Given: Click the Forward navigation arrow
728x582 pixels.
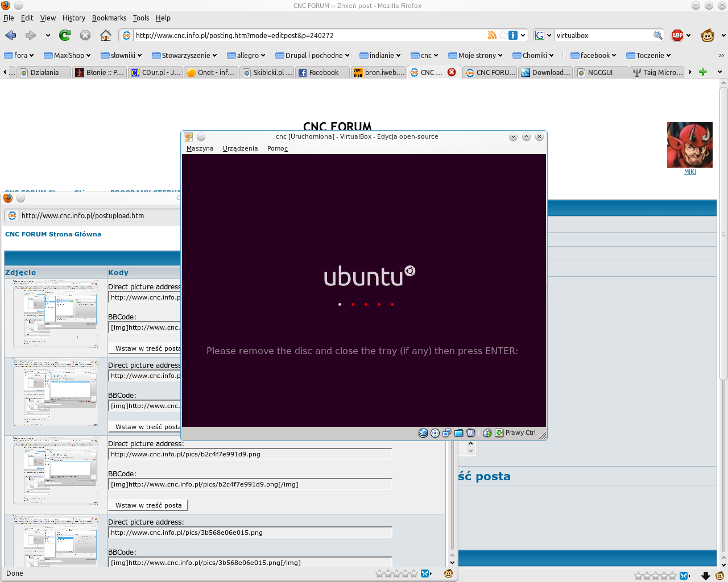Looking at the screenshot, I should pyautogui.click(x=31, y=35).
